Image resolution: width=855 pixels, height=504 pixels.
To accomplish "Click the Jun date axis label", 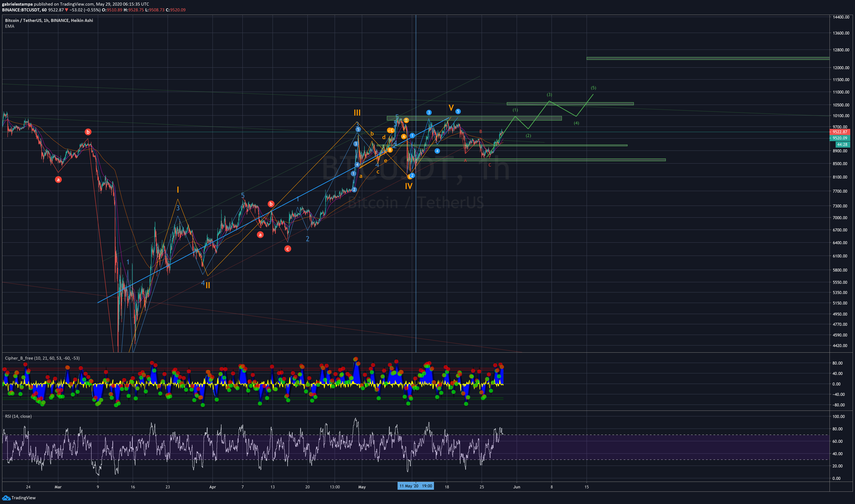I will tap(517, 487).
